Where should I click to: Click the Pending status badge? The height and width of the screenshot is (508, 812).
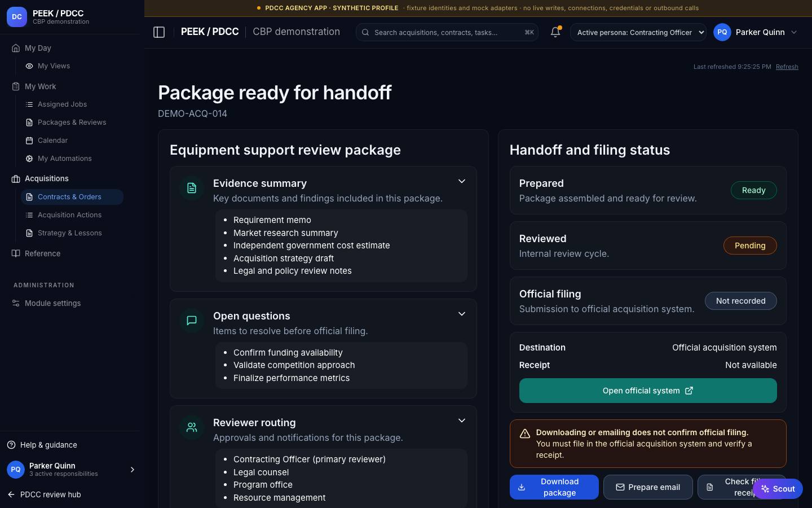[x=750, y=246]
